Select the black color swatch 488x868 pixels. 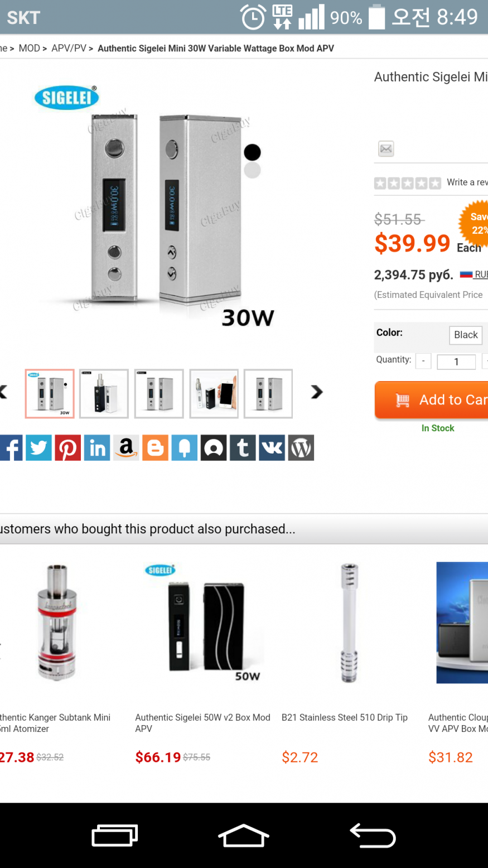pyautogui.click(x=252, y=152)
